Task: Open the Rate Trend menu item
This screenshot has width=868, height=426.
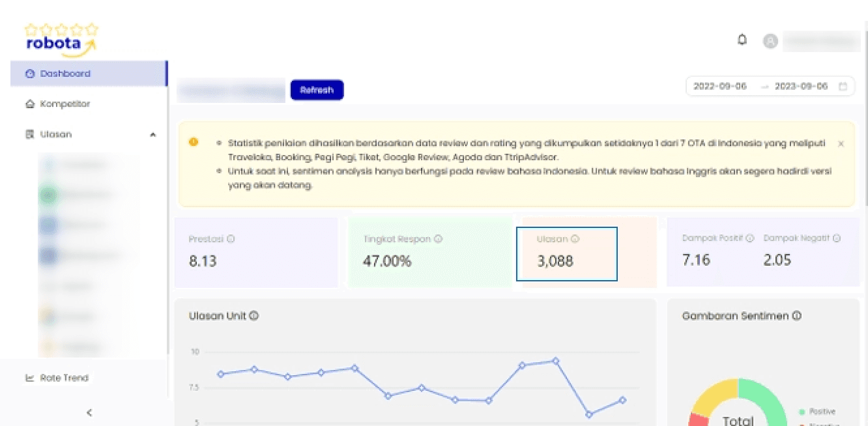Action: coord(89,378)
